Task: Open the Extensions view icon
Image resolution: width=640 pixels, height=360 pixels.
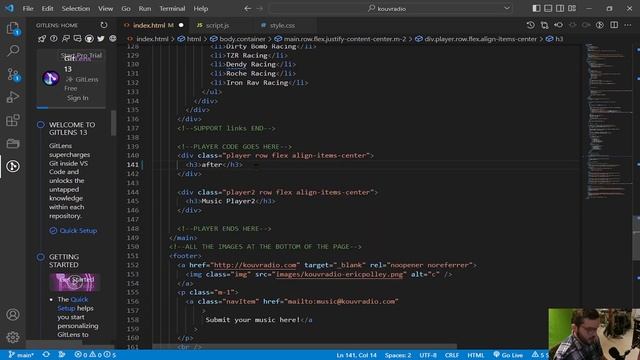Action: coord(13,120)
